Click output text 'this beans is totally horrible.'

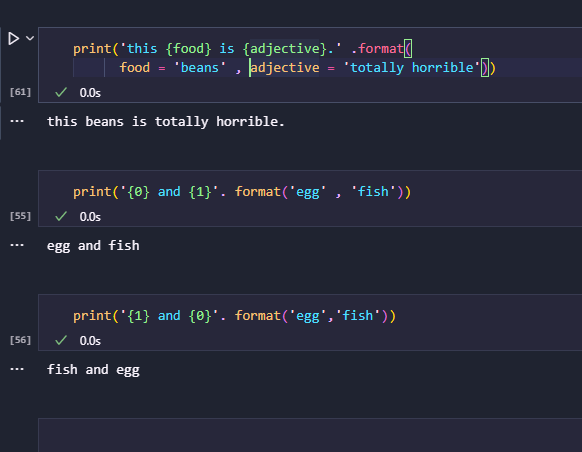pyautogui.click(x=166, y=122)
